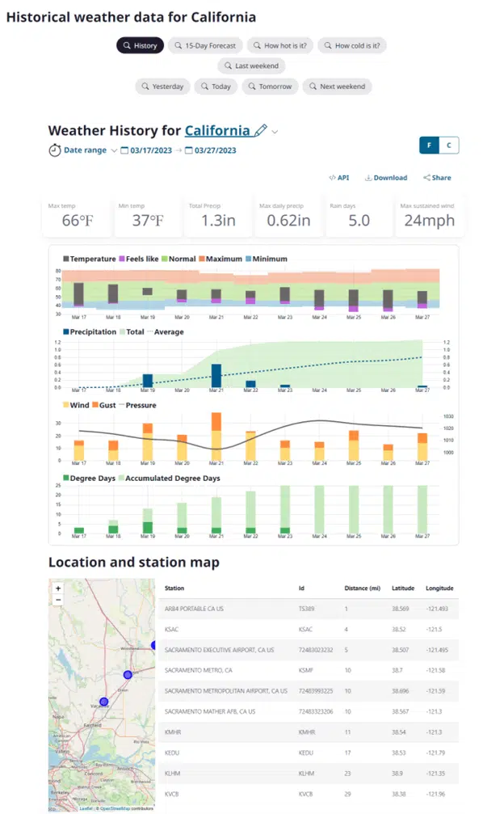The width and height of the screenshot is (504, 814).
Task: Zoom in the station map
Action: (58, 588)
